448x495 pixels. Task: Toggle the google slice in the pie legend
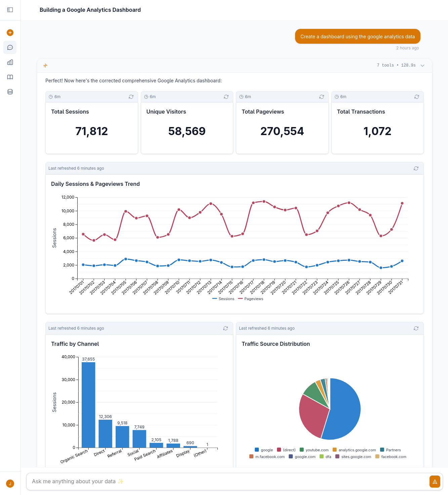[264, 450]
